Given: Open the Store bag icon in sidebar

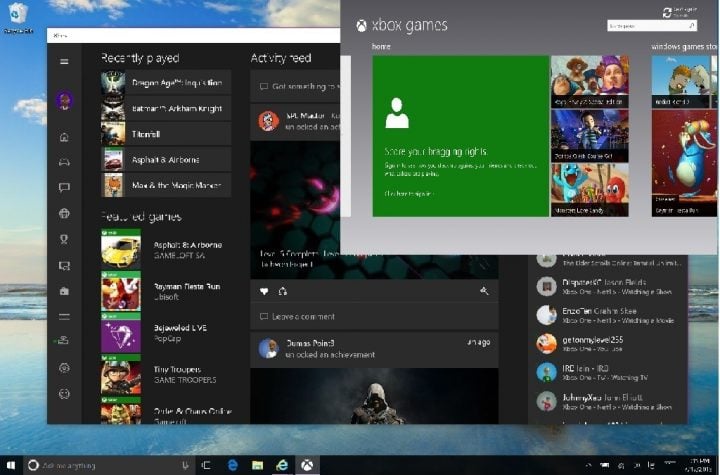Looking at the screenshot, I should 64,291.
